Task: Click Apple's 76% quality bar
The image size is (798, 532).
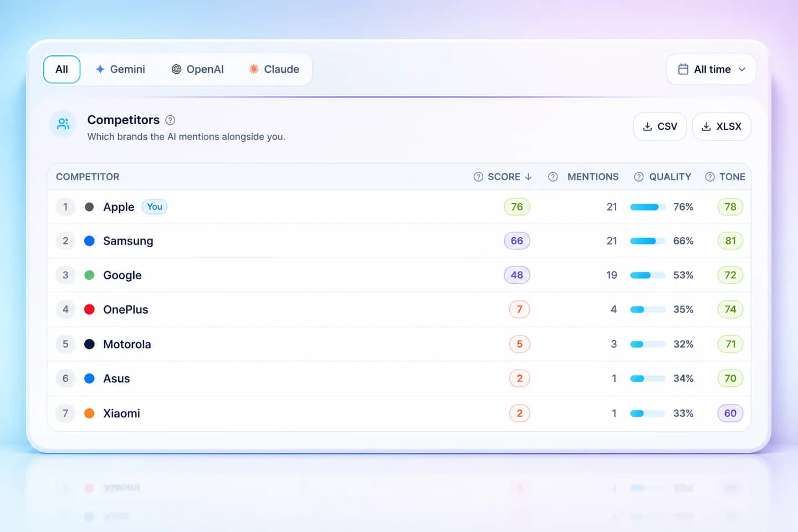Action: point(648,207)
